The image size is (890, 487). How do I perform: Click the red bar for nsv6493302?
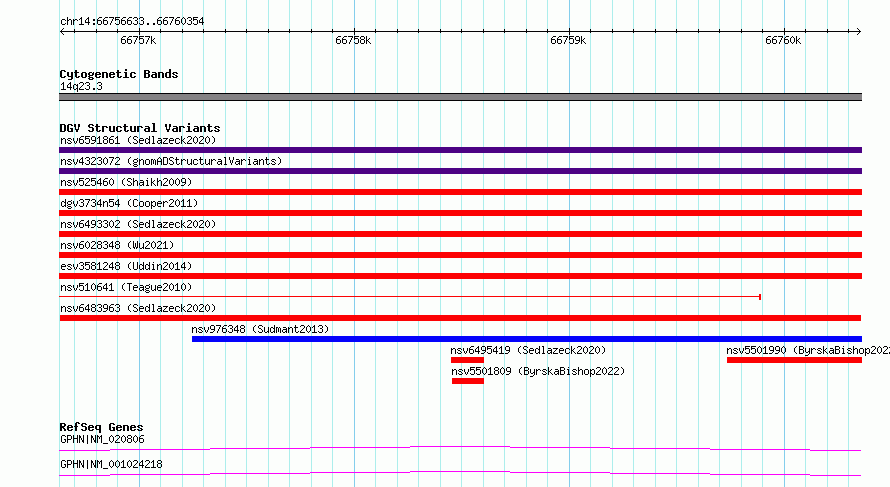[460, 234]
